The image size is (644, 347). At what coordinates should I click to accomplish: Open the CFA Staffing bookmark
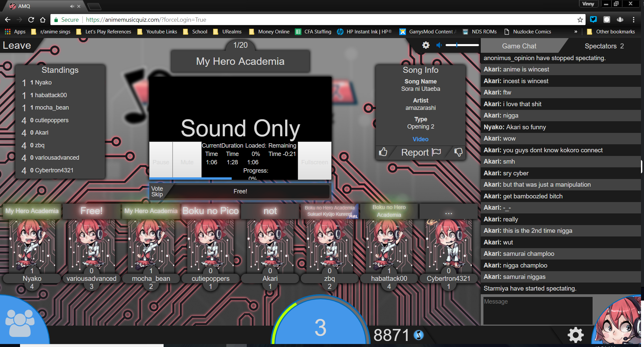coord(313,32)
